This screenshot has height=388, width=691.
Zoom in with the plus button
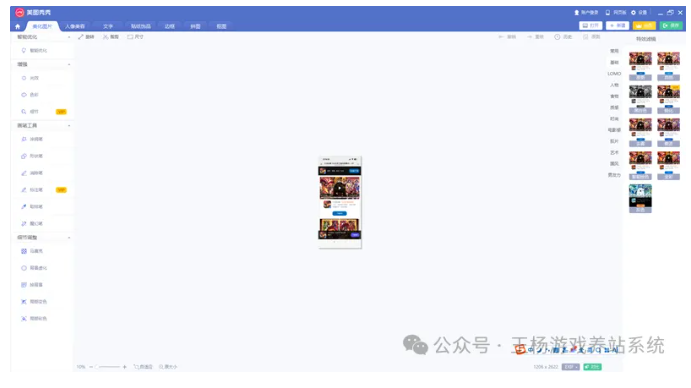tap(125, 367)
